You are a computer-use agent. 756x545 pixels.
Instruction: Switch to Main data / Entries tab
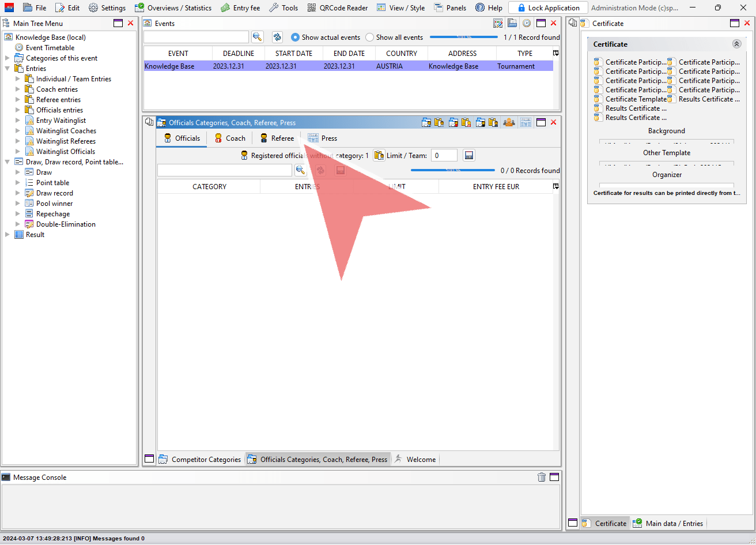coord(668,523)
